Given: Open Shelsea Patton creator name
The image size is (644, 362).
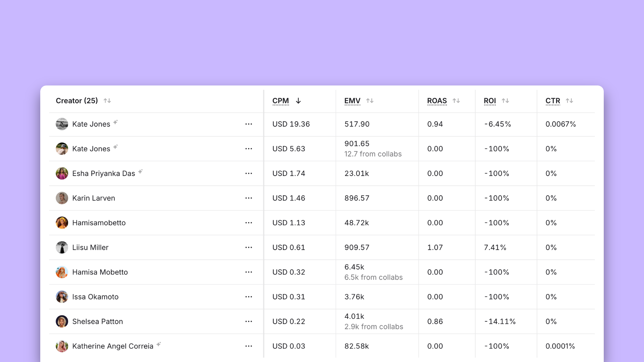Looking at the screenshot, I should click(98, 321).
